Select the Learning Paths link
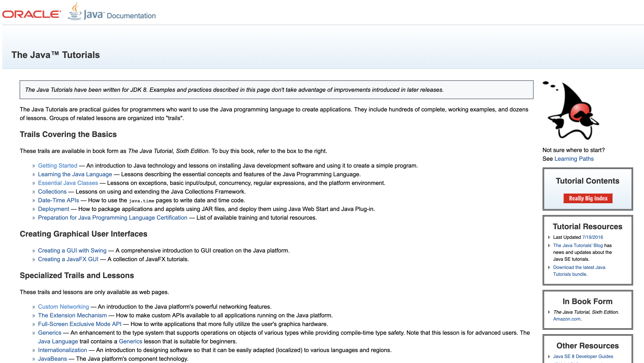Viewport: 644px width, 363px height. (x=573, y=158)
